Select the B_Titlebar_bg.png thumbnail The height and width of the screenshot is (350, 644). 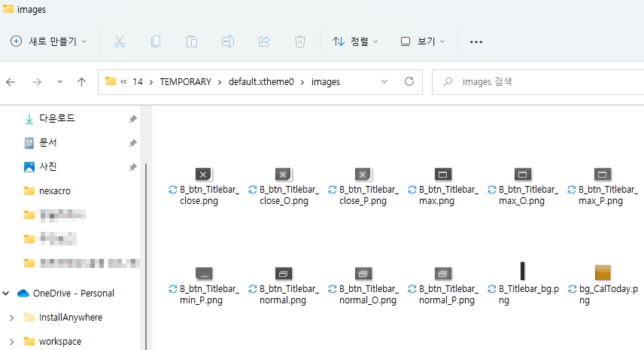click(x=522, y=271)
